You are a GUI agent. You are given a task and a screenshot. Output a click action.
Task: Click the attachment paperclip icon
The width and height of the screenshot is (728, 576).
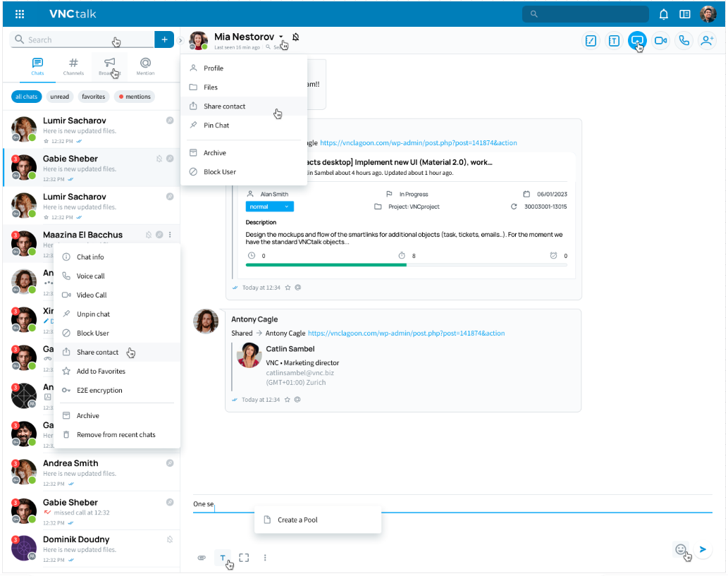click(x=202, y=558)
